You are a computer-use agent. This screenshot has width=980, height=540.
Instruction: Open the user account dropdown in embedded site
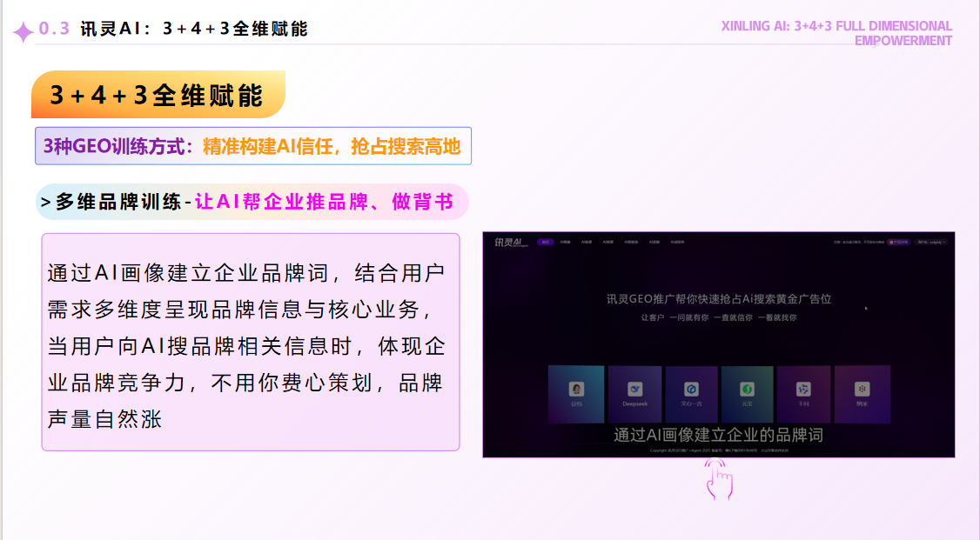932,243
